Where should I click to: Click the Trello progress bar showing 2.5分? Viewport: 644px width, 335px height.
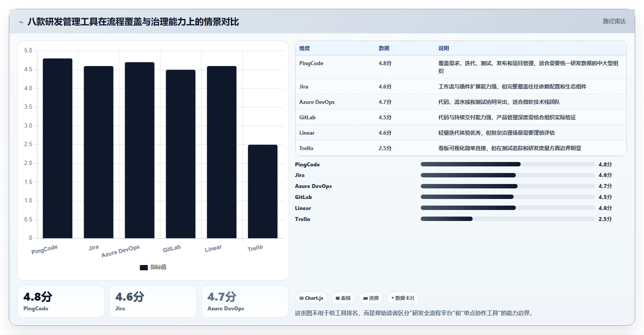(x=508, y=219)
